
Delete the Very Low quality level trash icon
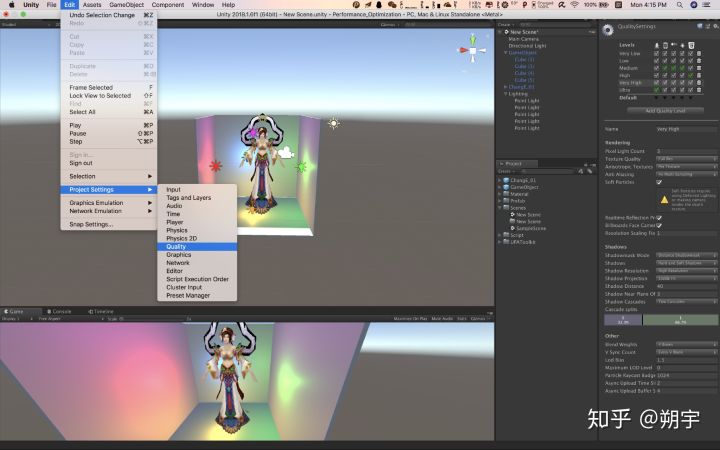699,53
